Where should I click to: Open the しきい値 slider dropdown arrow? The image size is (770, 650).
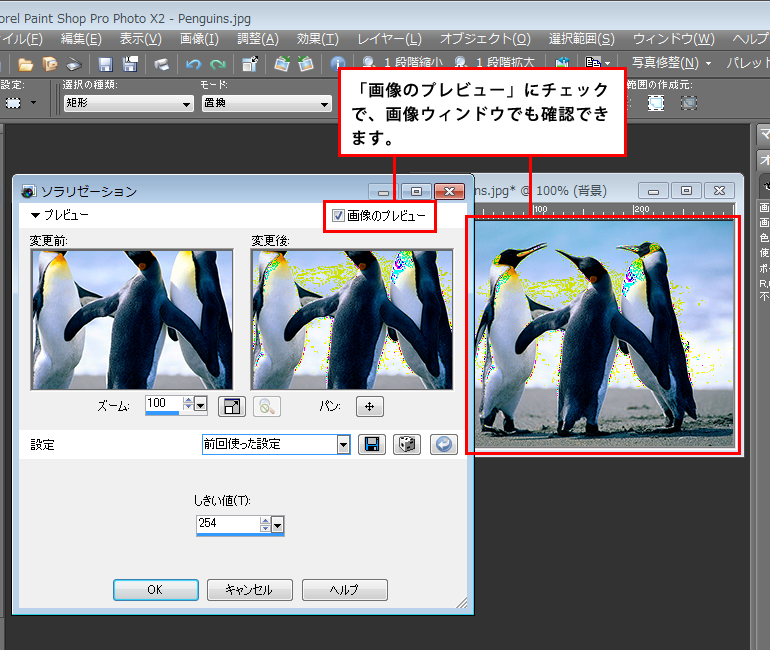point(277,526)
